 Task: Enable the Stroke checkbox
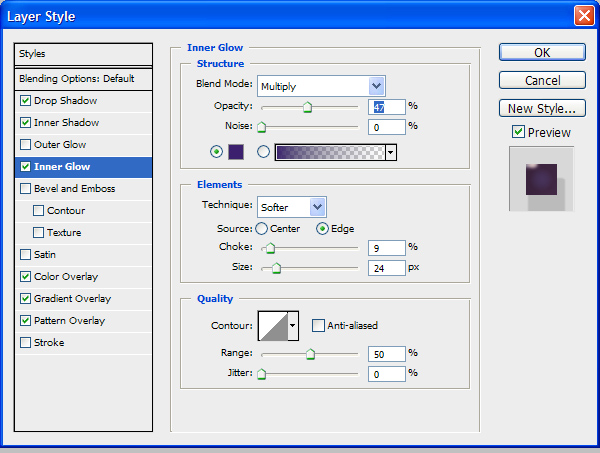click(x=25, y=342)
